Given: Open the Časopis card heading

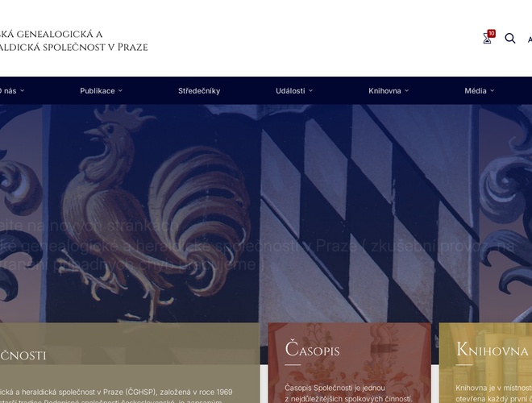Looking at the screenshot, I should click(312, 350).
